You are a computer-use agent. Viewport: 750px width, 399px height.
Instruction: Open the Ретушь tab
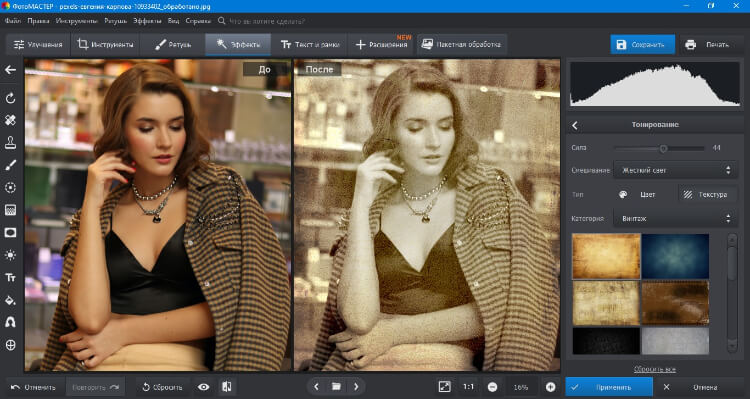173,44
